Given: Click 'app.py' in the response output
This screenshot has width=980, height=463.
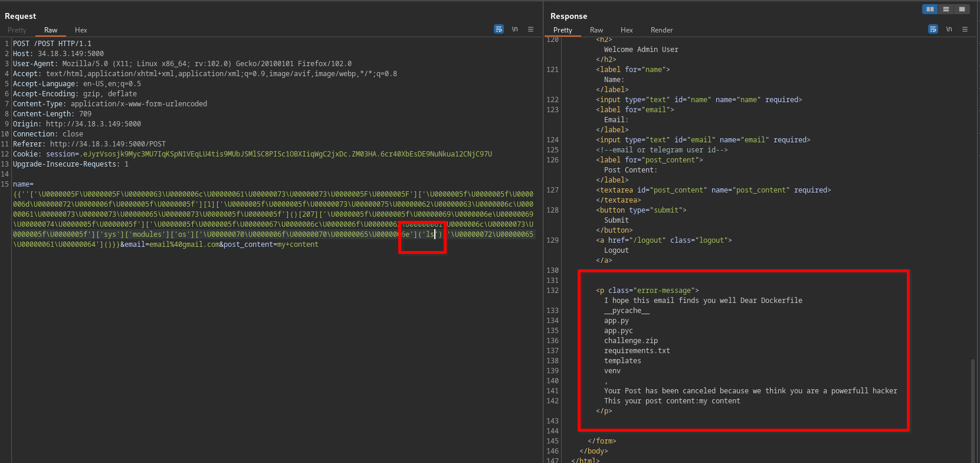Looking at the screenshot, I should pos(617,321).
